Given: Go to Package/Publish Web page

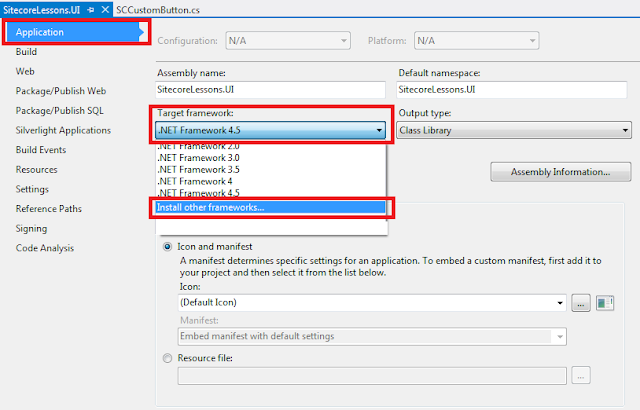Looking at the screenshot, I should point(61,91).
